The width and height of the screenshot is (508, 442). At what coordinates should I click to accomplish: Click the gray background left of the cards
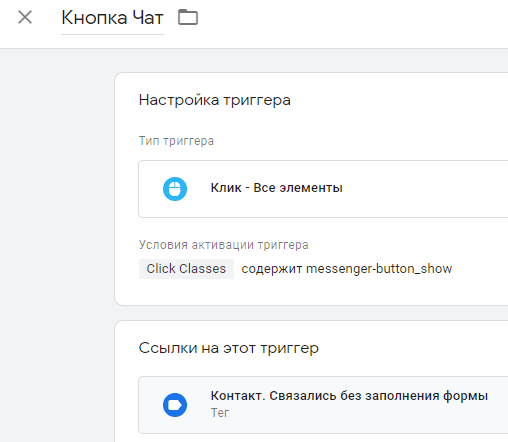57,233
